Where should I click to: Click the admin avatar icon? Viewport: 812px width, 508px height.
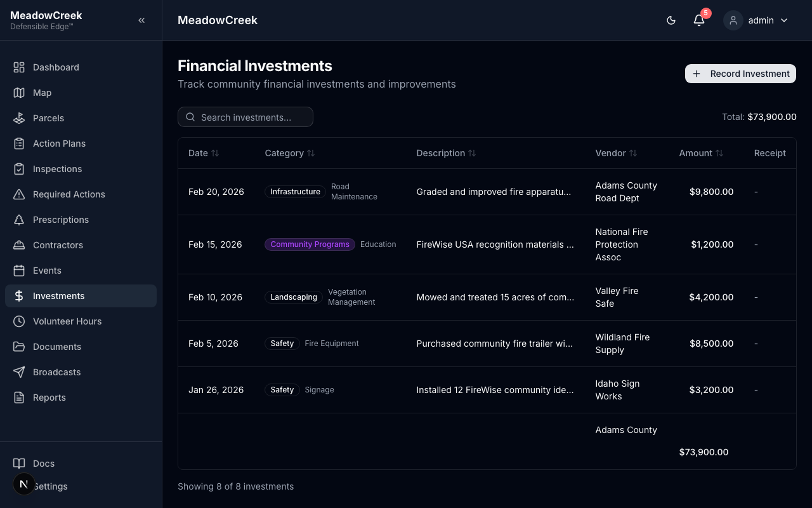point(733,20)
